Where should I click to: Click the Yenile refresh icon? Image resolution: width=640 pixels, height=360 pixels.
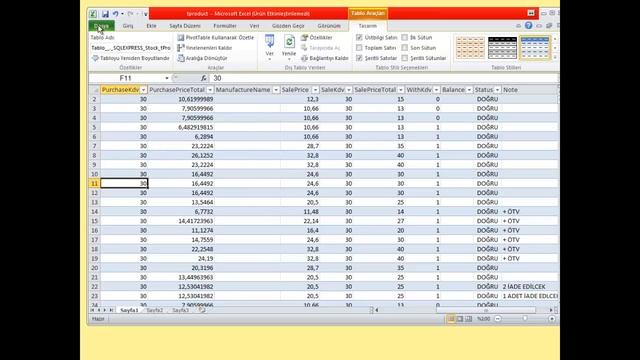[x=289, y=42]
